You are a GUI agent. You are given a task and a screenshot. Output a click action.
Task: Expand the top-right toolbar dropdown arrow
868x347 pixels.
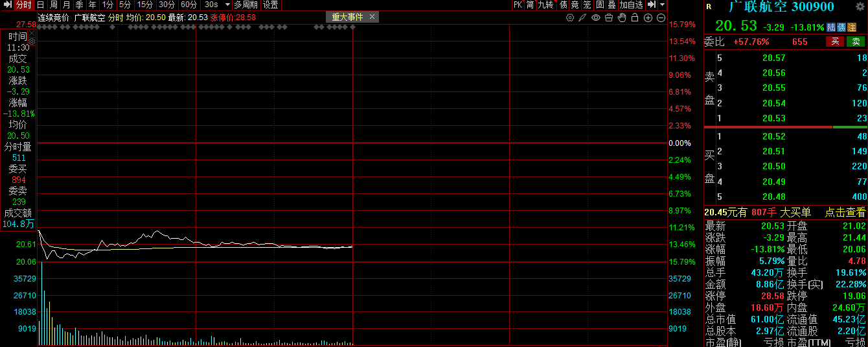tap(663, 5)
